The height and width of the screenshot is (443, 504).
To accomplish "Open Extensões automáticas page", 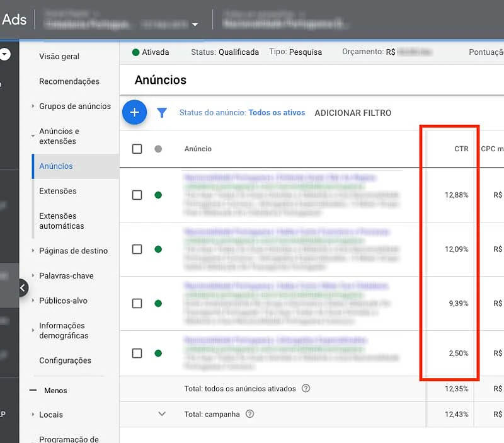I will click(61, 221).
